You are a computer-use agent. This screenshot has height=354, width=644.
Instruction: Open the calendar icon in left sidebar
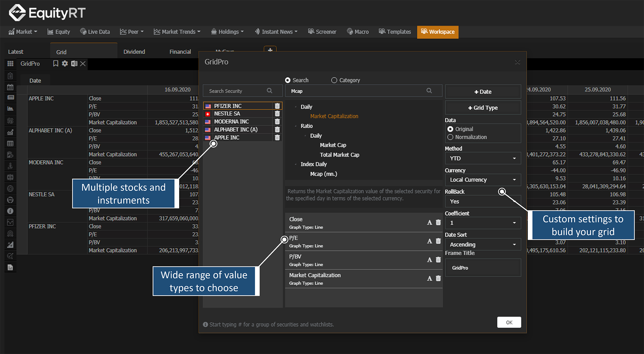click(x=10, y=87)
